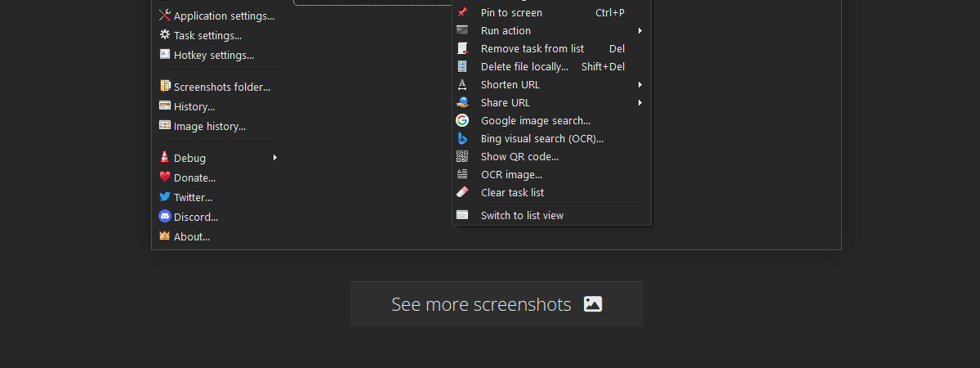This screenshot has height=368, width=980.
Task: Expand the Run action submenu arrow
Action: 639,31
